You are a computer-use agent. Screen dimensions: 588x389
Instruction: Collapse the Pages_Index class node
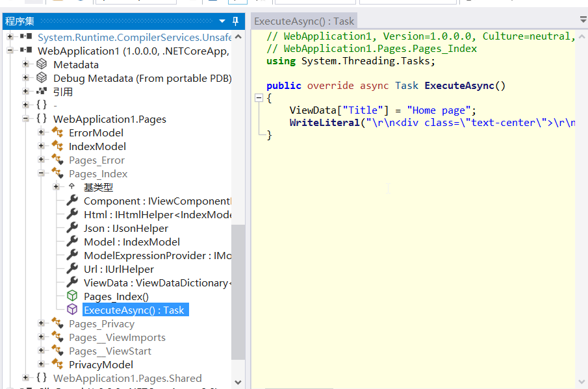point(41,173)
